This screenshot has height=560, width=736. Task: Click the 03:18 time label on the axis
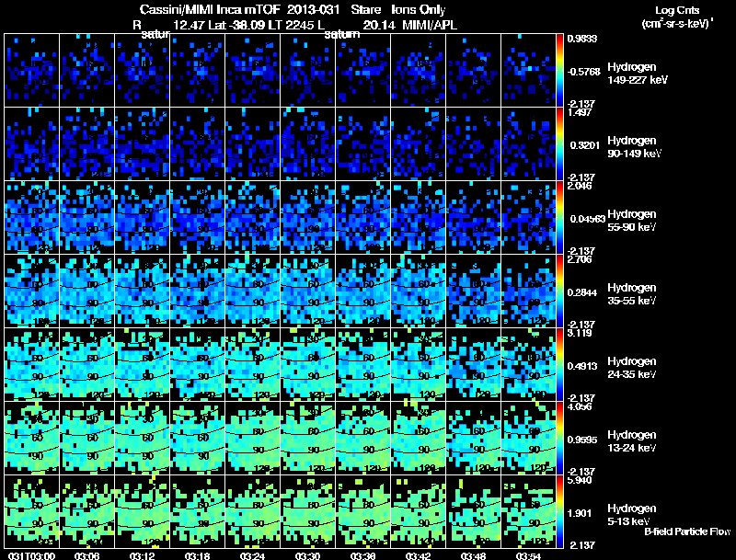[197, 556]
